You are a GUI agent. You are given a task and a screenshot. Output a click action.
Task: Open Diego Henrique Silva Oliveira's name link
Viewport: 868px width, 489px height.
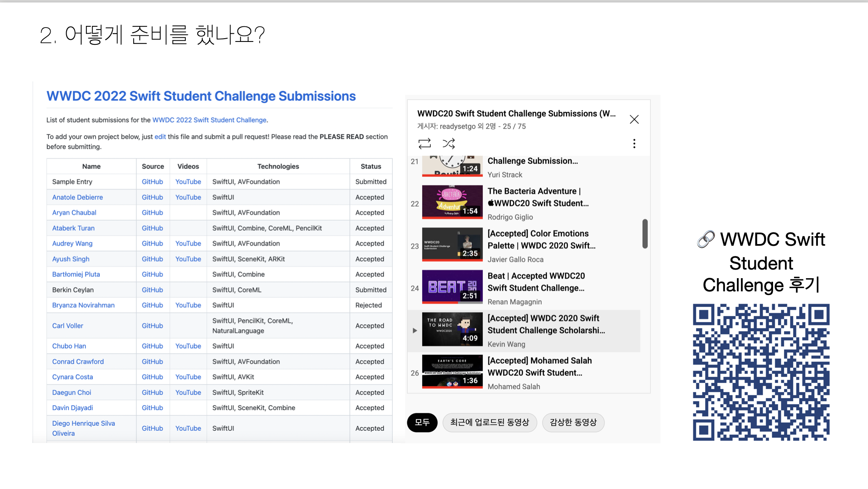pyautogui.click(x=83, y=428)
